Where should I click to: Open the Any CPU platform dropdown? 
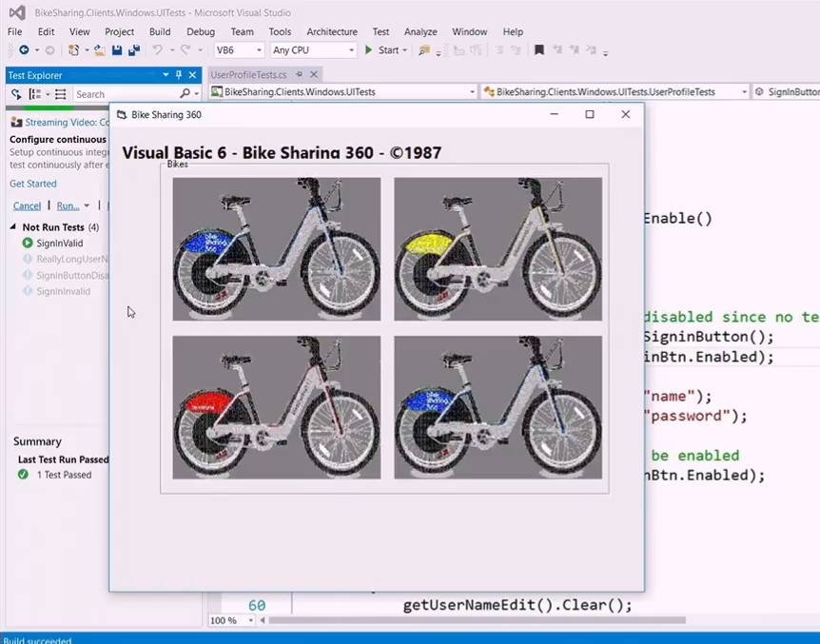tap(313, 50)
